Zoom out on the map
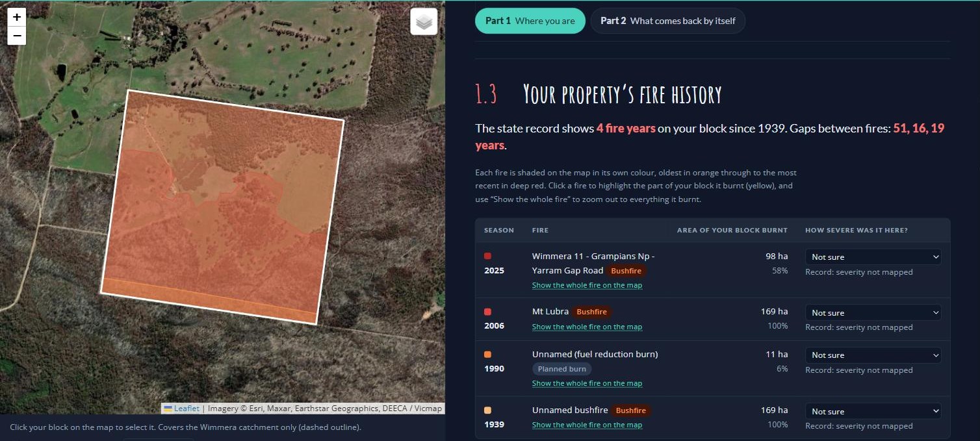This screenshot has width=980, height=441. 17,36
